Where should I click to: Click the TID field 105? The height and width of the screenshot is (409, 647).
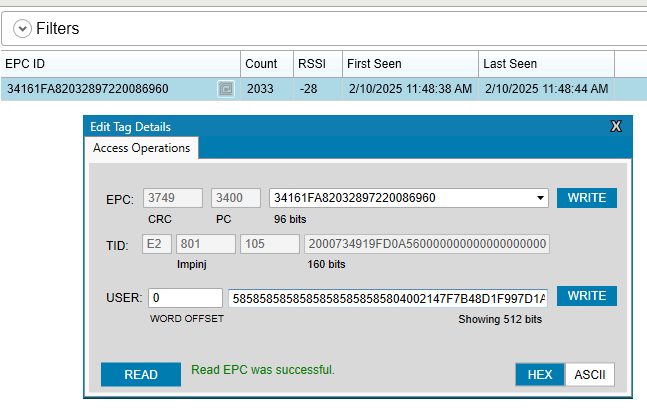tap(270, 244)
